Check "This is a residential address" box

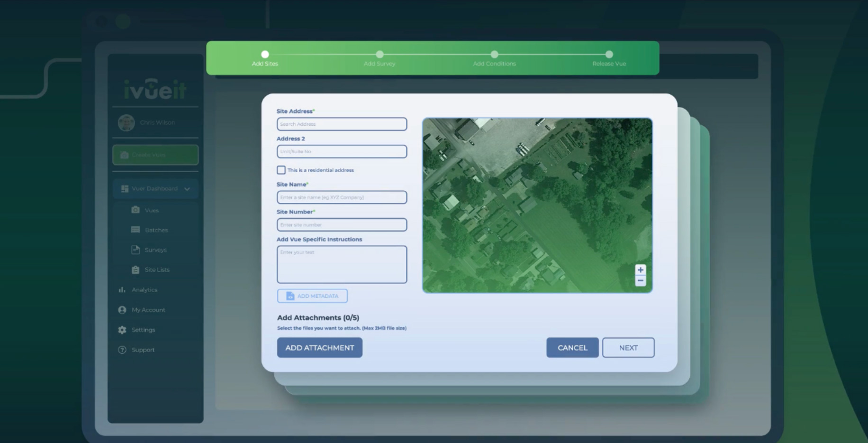click(281, 170)
